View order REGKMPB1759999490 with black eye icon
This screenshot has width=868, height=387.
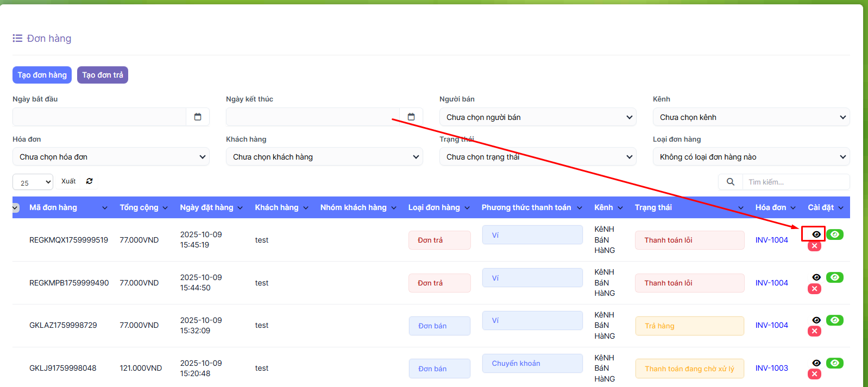point(816,277)
